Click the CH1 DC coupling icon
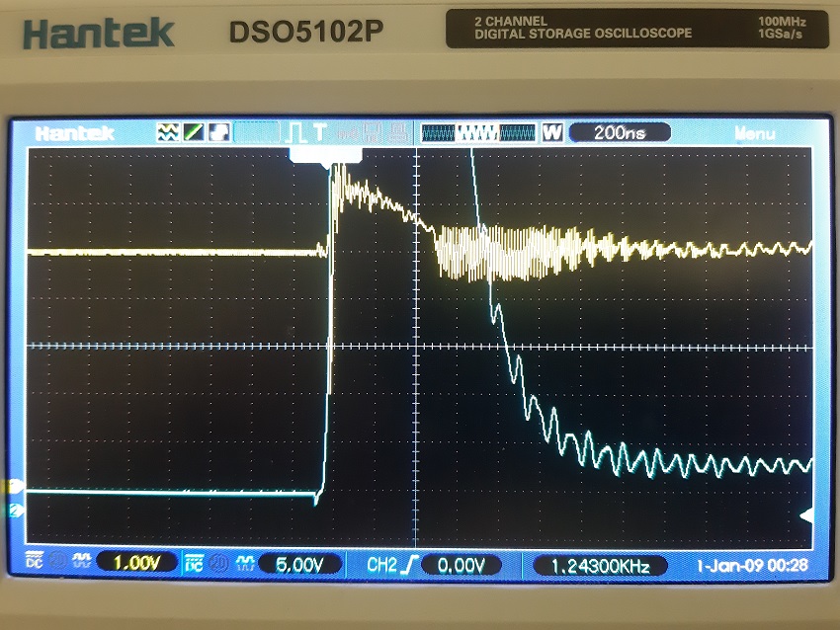 tap(35, 560)
